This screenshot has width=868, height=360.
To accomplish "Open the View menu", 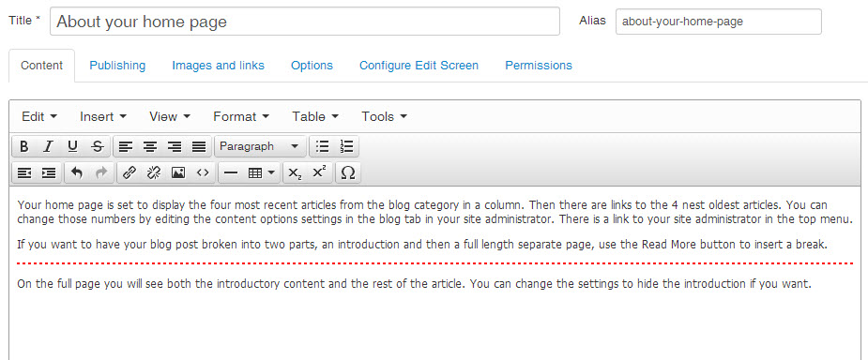I will (170, 116).
